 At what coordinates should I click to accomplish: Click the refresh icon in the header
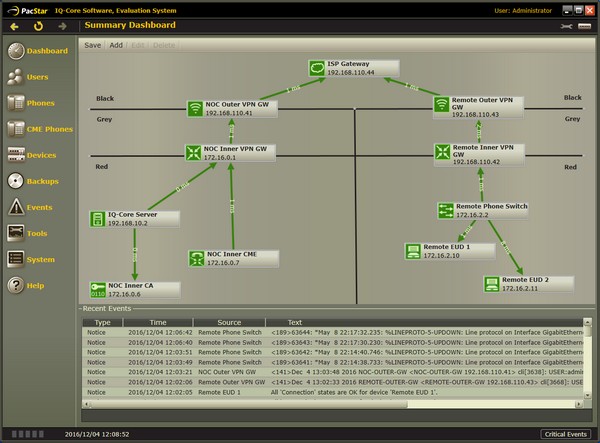coord(38,25)
